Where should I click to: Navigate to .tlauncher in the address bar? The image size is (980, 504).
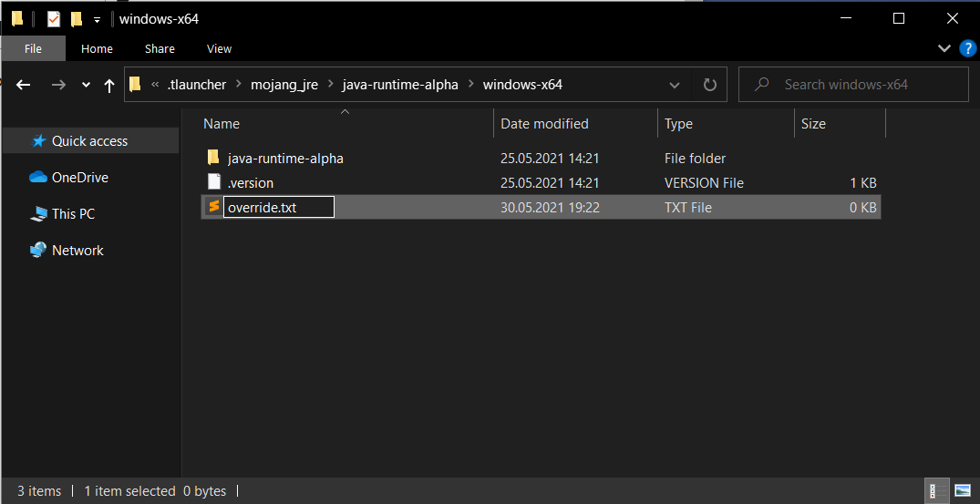pyautogui.click(x=197, y=85)
